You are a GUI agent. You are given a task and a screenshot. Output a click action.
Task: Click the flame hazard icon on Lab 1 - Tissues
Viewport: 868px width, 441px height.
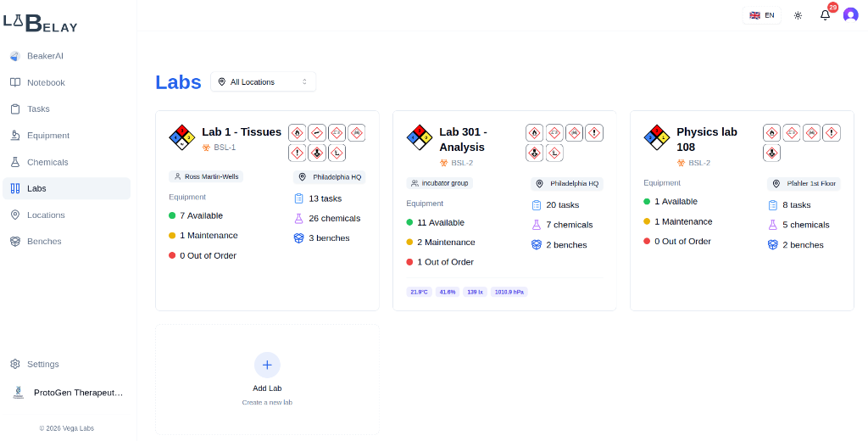coord(298,133)
